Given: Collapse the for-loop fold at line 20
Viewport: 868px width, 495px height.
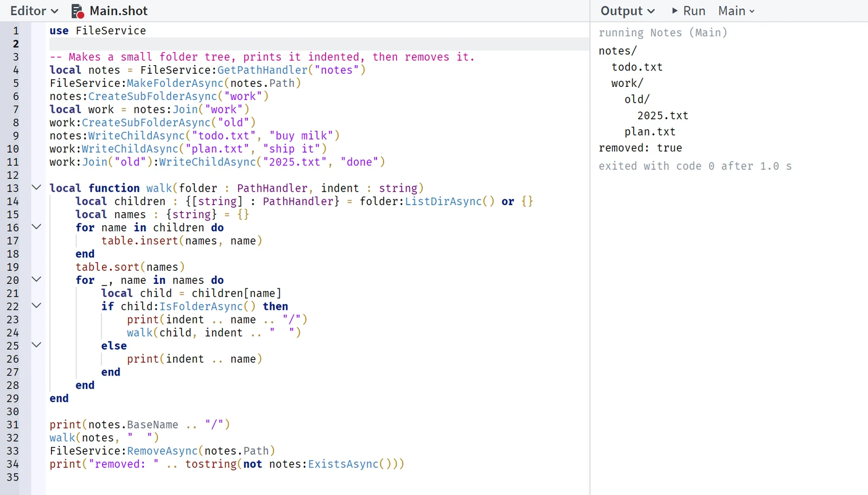Looking at the screenshot, I should (x=36, y=280).
